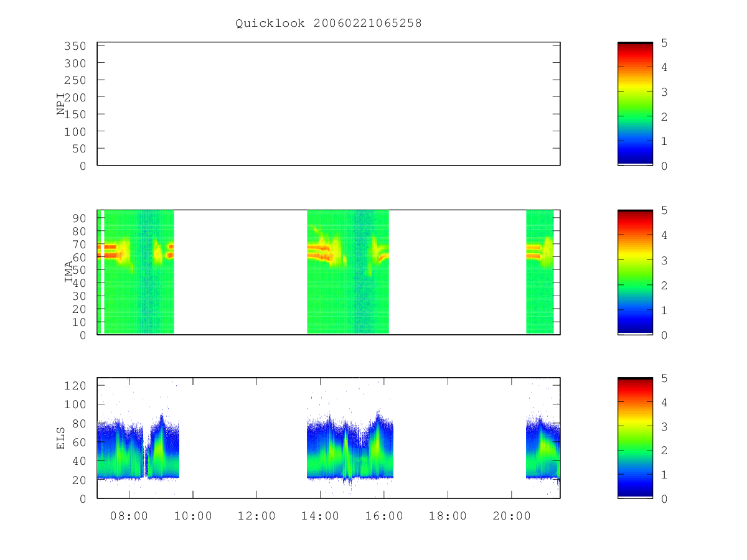
Task: Click the 08:00 time axis label
Action: click(129, 516)
